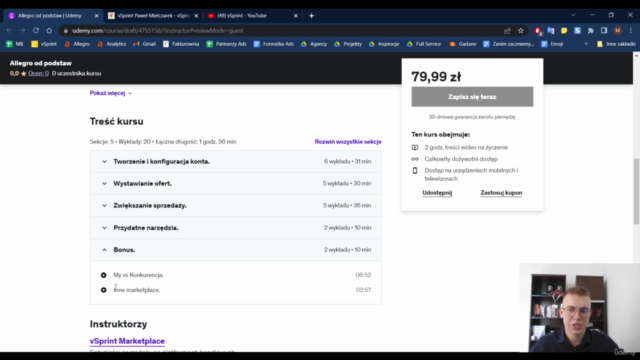Click the webcam video overlay thumbnail

[580, 308]
